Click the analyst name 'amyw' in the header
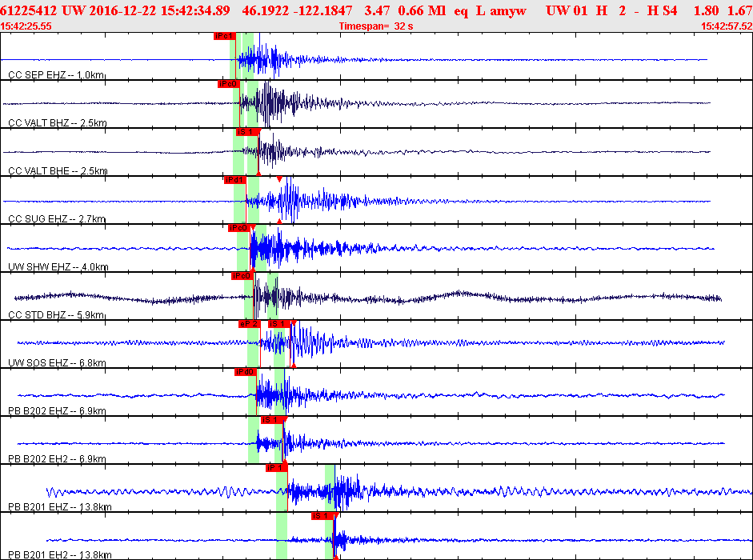This screenshot has width=753, height=560. pyautogui.click(x=509, y=11)
